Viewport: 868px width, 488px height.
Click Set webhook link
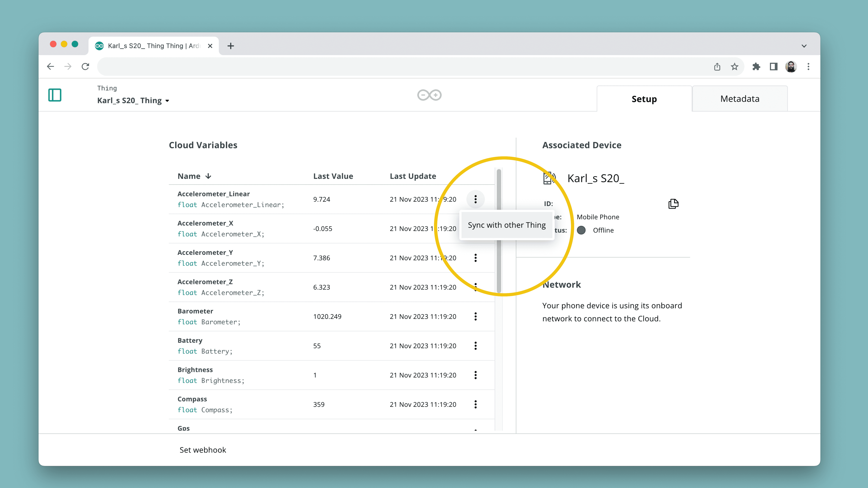point(203,450)
